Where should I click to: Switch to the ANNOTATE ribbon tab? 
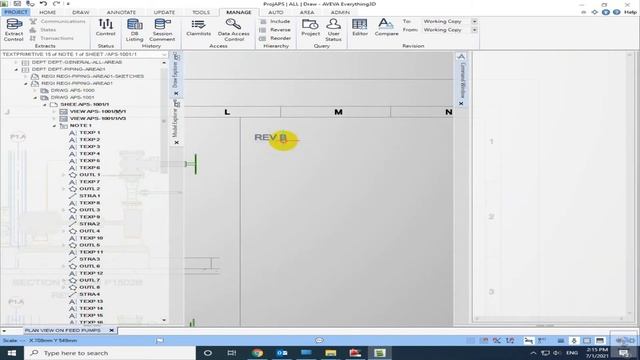(x=121, y=12)
